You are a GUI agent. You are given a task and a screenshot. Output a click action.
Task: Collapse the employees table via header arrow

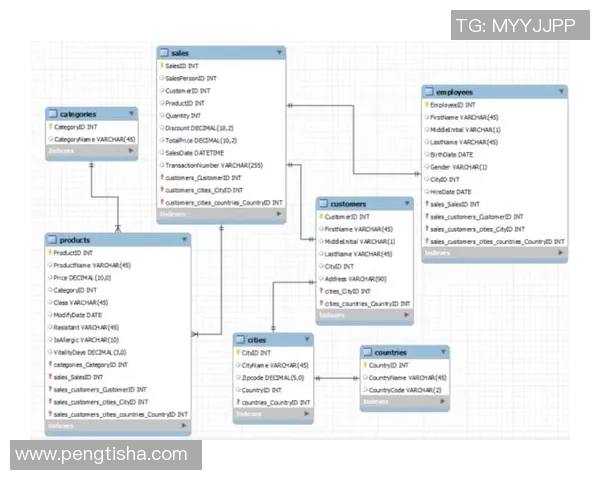tap(560, 92)
